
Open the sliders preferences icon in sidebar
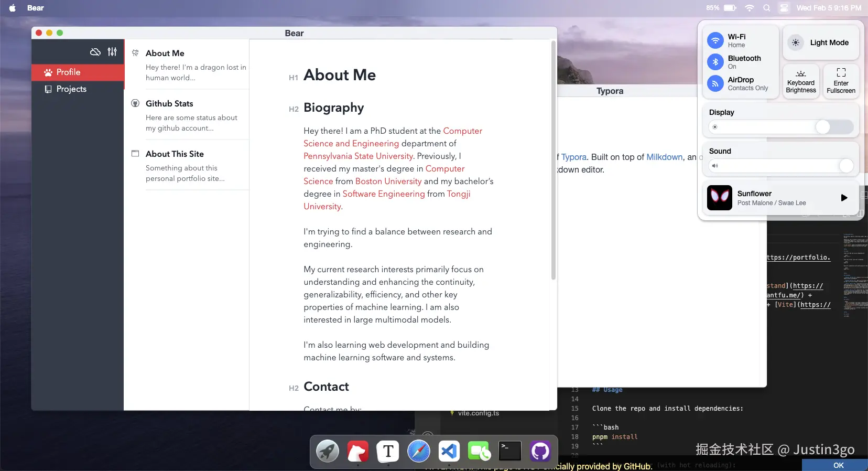pos(112,52)
